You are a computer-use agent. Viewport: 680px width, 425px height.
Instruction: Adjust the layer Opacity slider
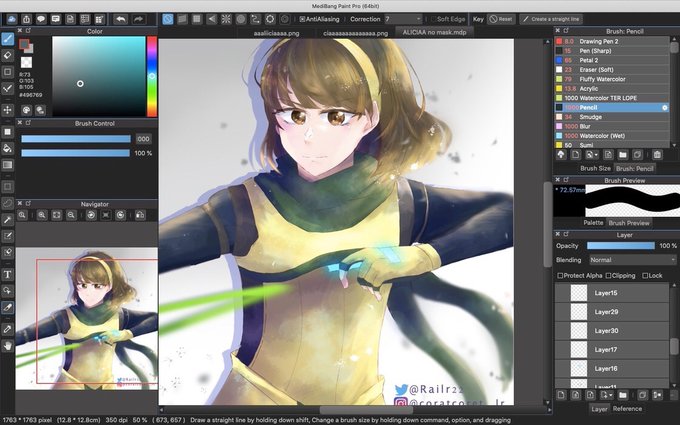[x=621, y=246]
